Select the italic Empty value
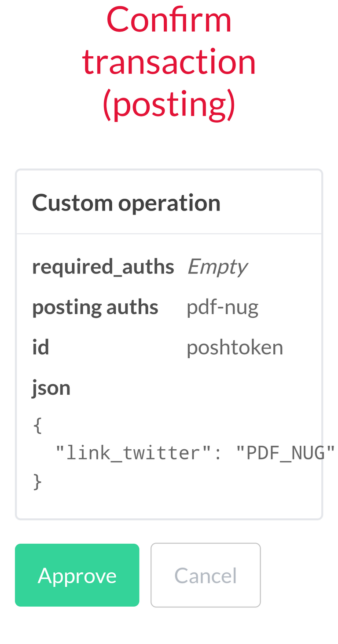 [x=217, y=266]
